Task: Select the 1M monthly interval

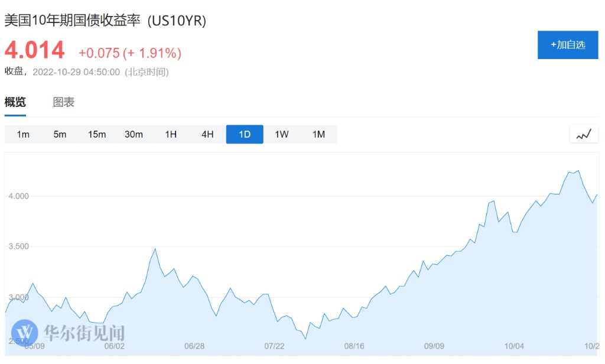Action: point(318,134)
